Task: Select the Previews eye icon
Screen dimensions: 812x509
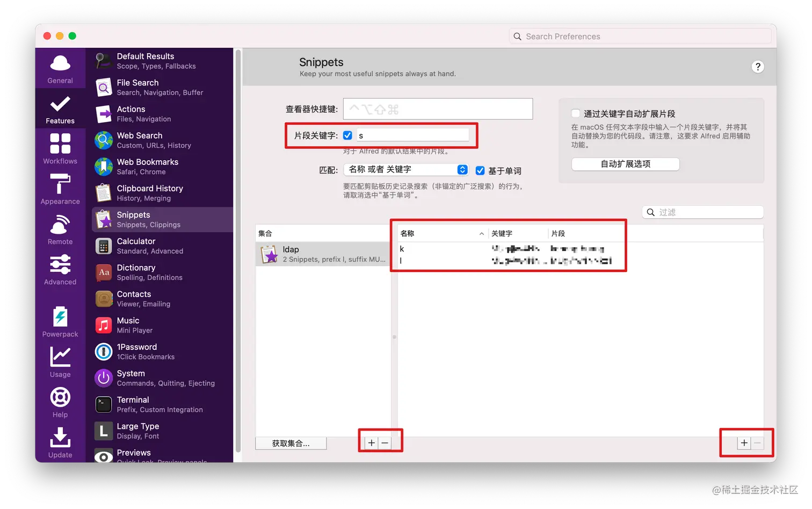Action: tap(104, 456)
